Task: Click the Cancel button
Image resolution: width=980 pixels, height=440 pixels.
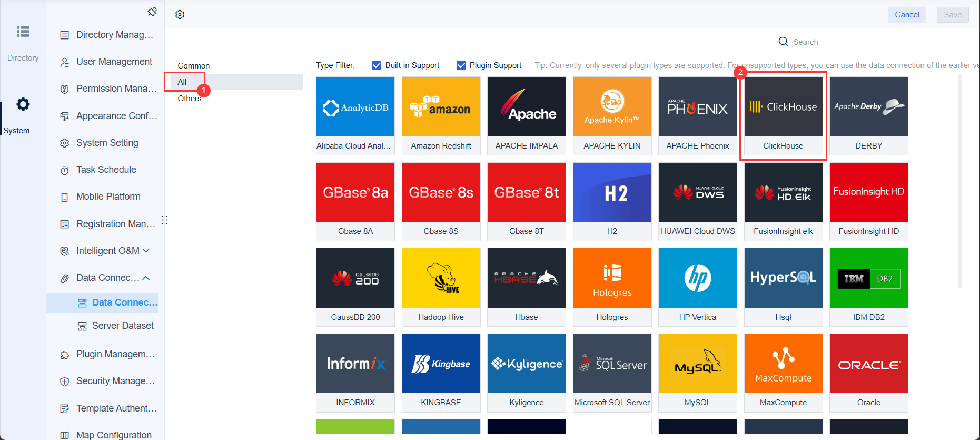Action: [907, 15]
